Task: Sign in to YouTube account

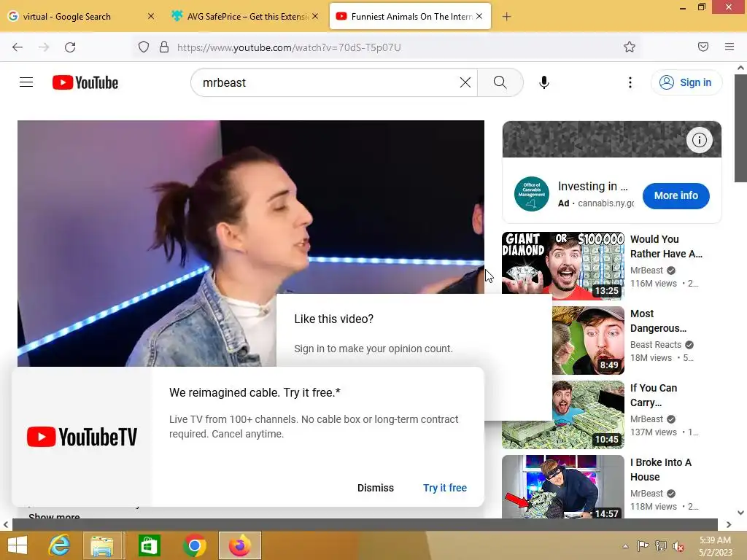Action: coord(686,82)
